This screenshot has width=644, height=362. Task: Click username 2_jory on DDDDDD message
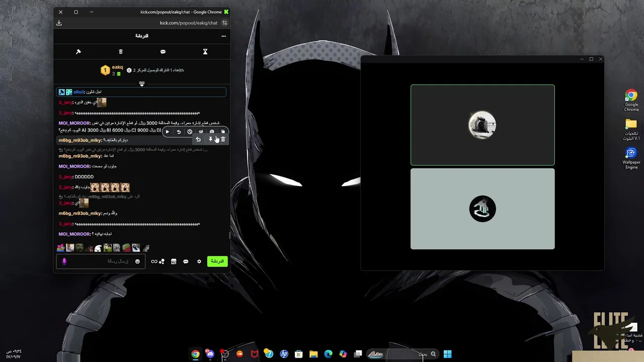(65, 177)
